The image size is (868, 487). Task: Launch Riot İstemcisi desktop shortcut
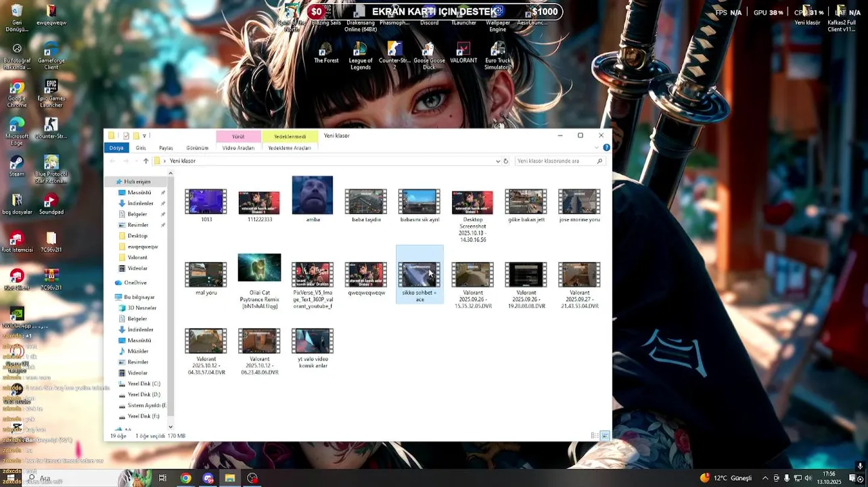coord(18,242)
